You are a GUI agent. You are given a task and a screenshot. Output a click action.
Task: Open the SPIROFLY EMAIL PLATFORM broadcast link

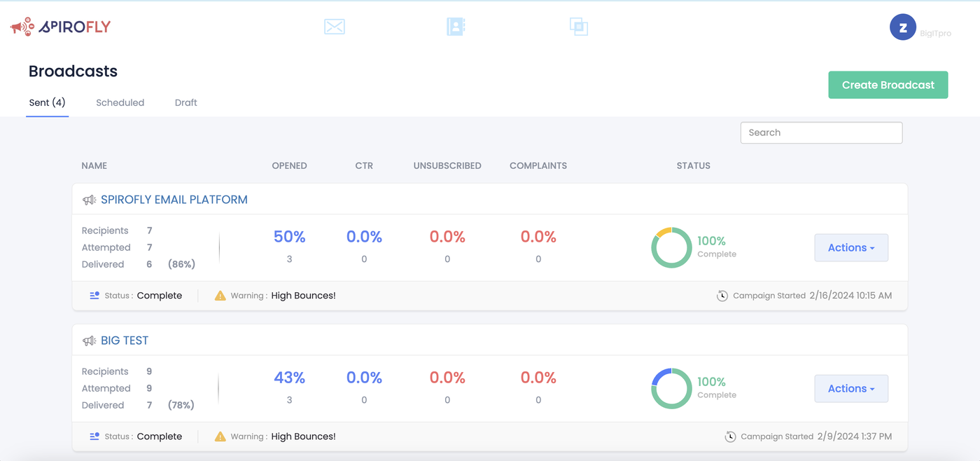(174, 200)
